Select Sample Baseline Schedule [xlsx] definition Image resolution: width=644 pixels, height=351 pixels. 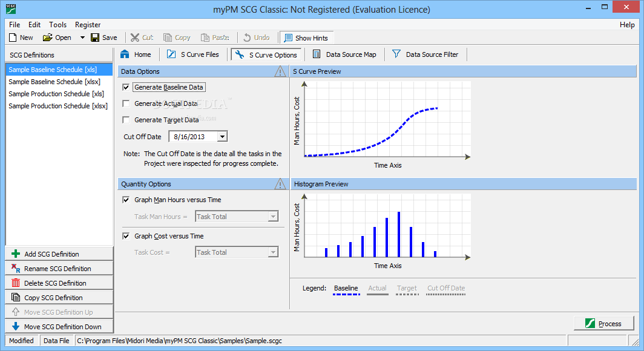(x=59, y=82)
